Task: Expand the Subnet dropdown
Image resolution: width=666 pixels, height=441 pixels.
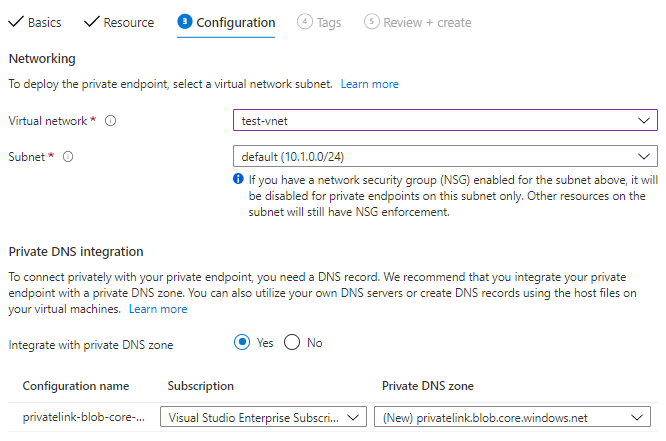Action: click(445, 157)
